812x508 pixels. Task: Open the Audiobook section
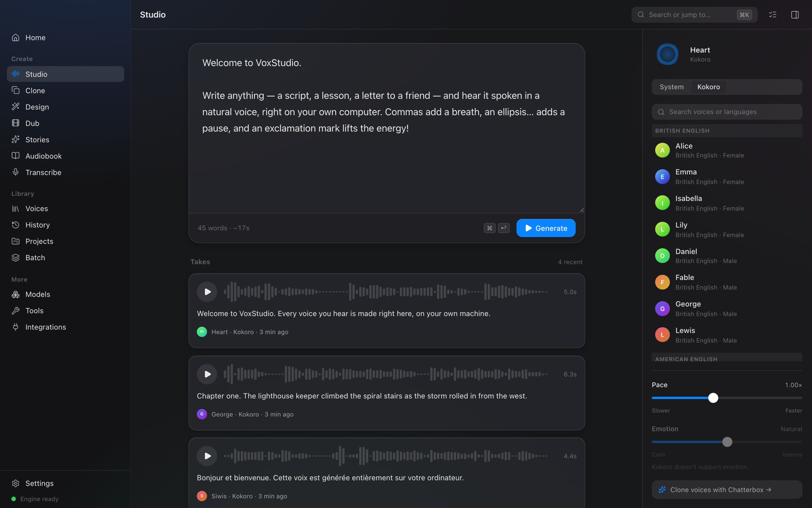pyautogui.click(x=65, y=156)
